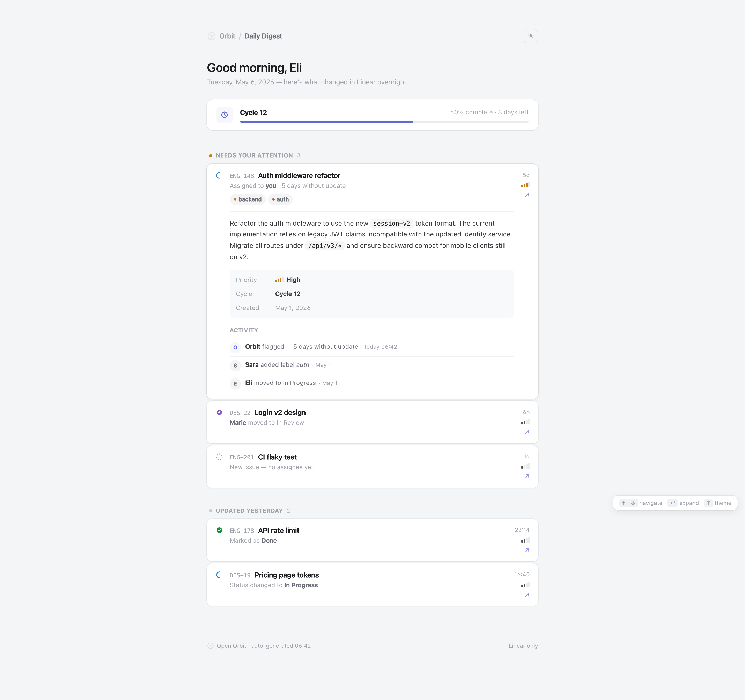Click the DES-19 issue ID
This screenshot has height=700, width=745.
(x=240, y=576)
